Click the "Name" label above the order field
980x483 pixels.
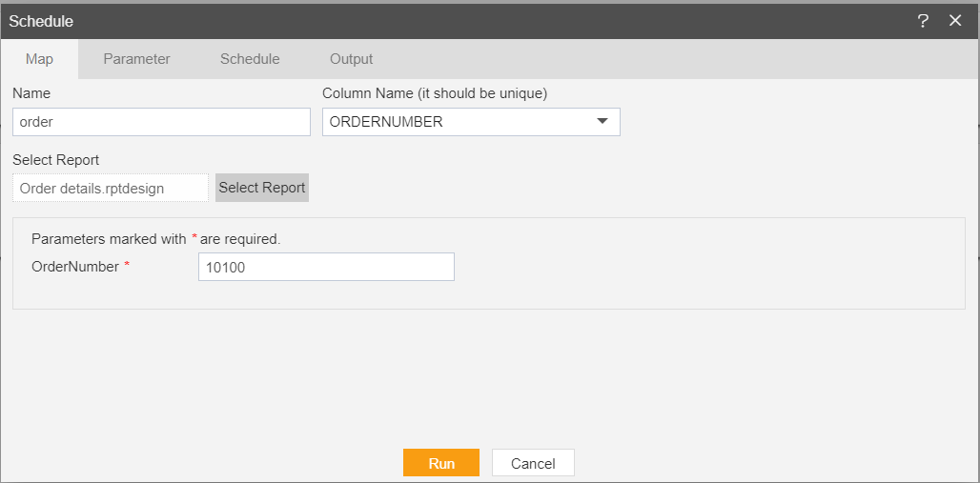[x=31, y=93]
